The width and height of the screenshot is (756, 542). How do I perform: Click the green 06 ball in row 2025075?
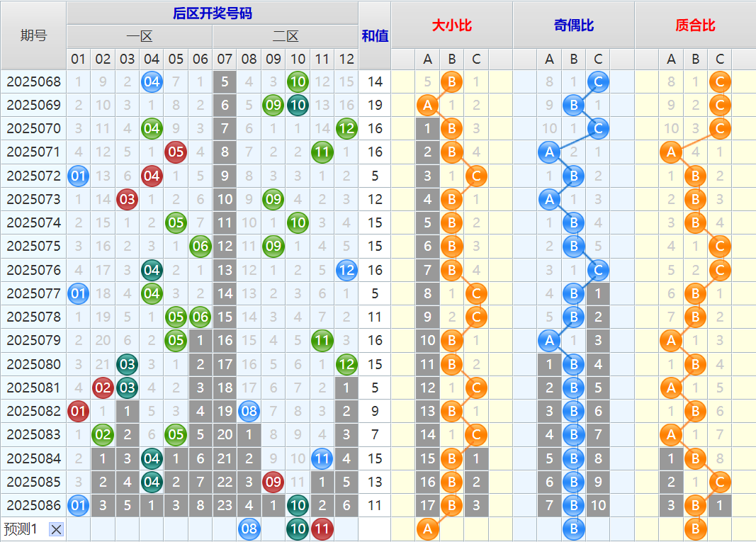coord(200,246)
